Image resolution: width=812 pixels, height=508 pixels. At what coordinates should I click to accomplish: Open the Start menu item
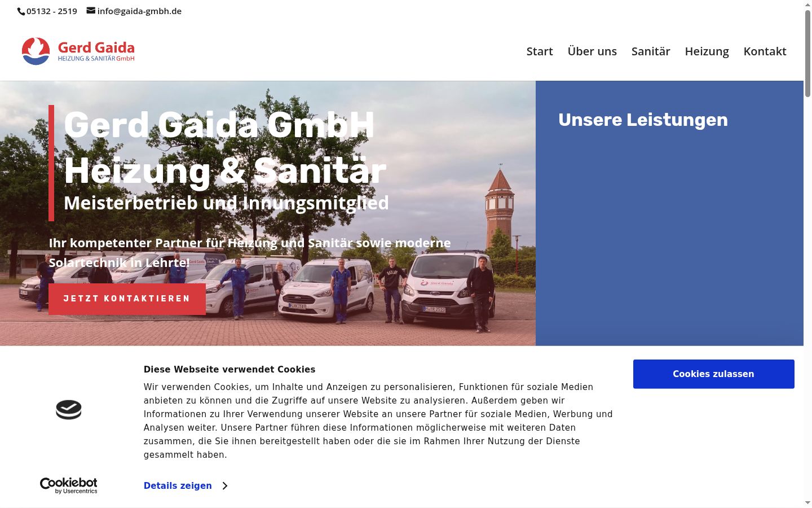click(540, 51)
